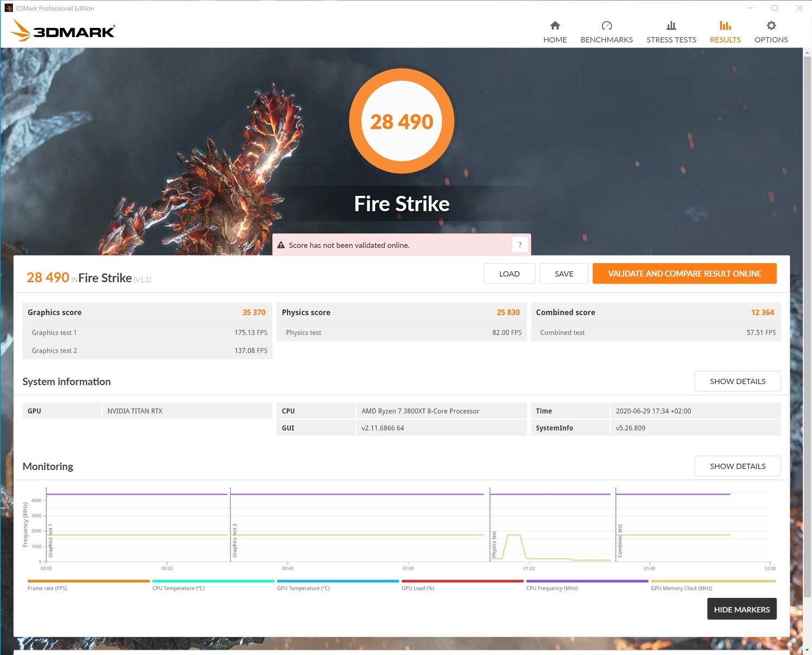Click Physics test 82.00 FPS value
Screen dimensions: 812x655
(x=507, y=332)
